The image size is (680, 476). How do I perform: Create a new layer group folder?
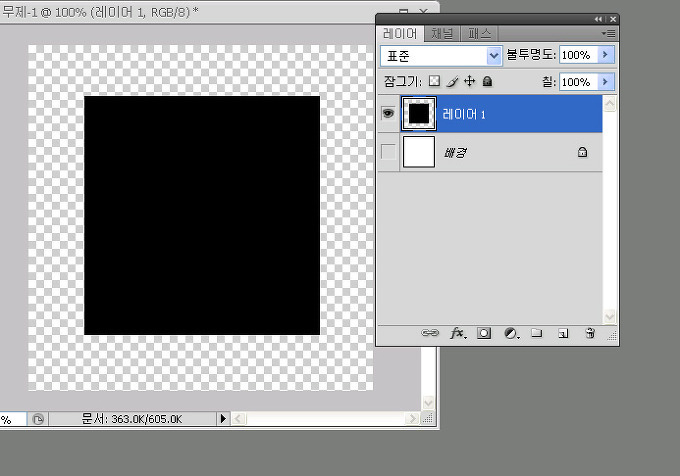[536, 334]
